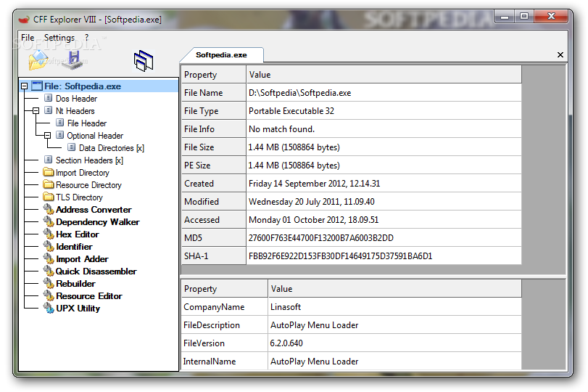The height and width of the screenshot is (392, 588).
Task: Select the SHA-1 hash value cell
Action: [384, 256]
